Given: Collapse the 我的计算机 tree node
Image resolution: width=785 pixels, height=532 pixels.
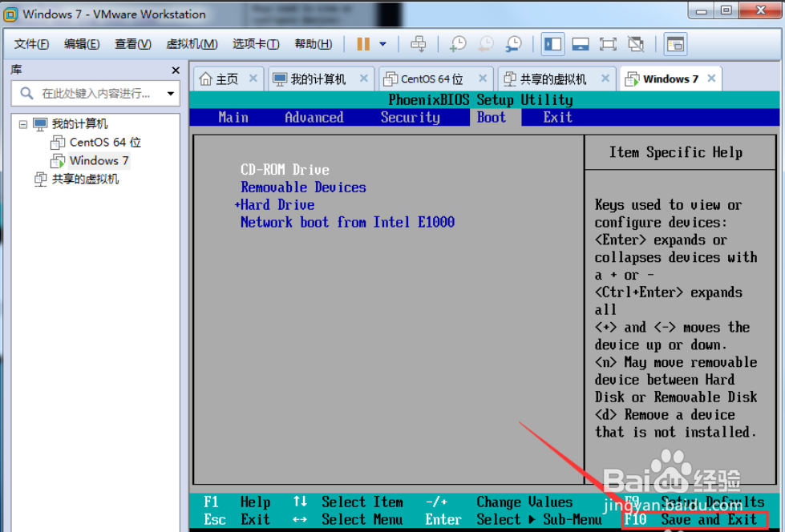Looking at the screenshot, I should [23, 124].
